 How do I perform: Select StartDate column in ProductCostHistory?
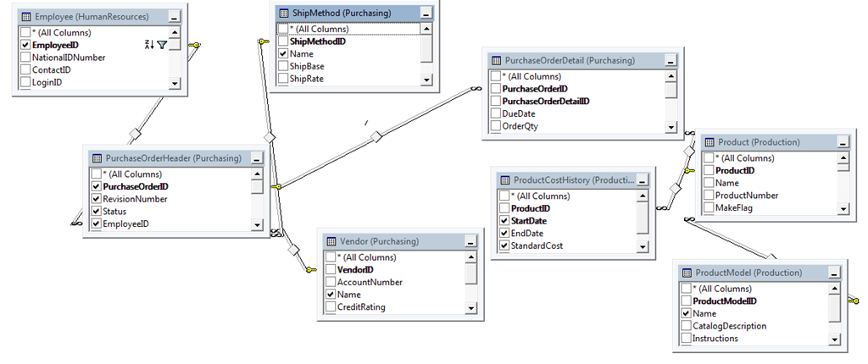529,221
